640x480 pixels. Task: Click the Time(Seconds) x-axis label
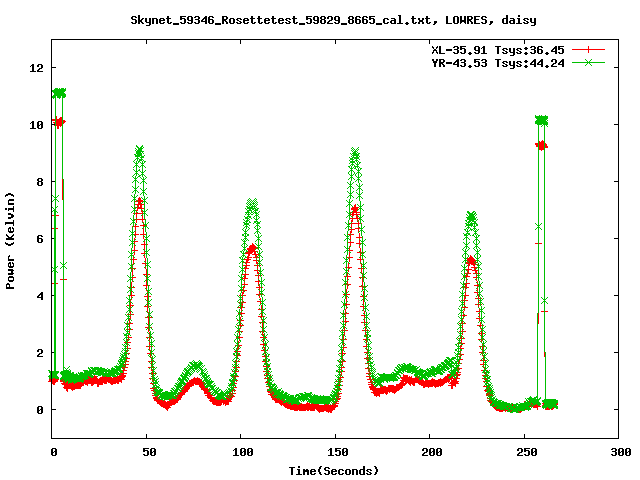pyautogui.click(x=333, y=471)
